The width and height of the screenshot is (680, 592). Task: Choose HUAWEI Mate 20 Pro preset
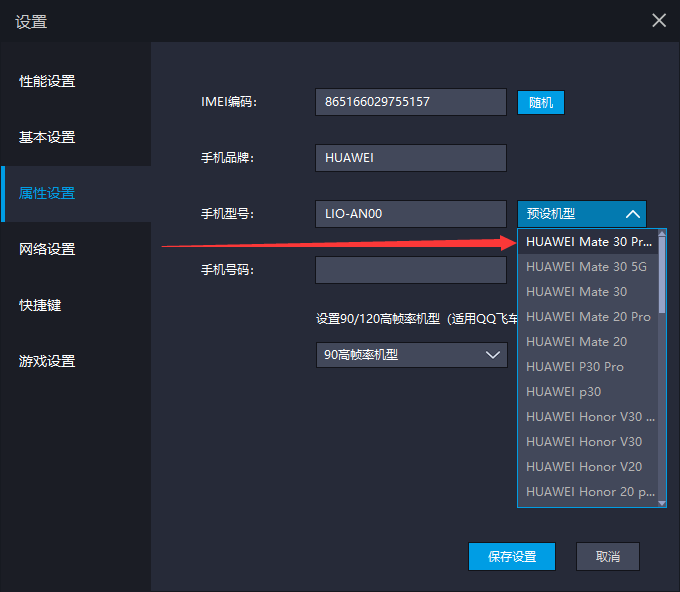pos(586,317)
